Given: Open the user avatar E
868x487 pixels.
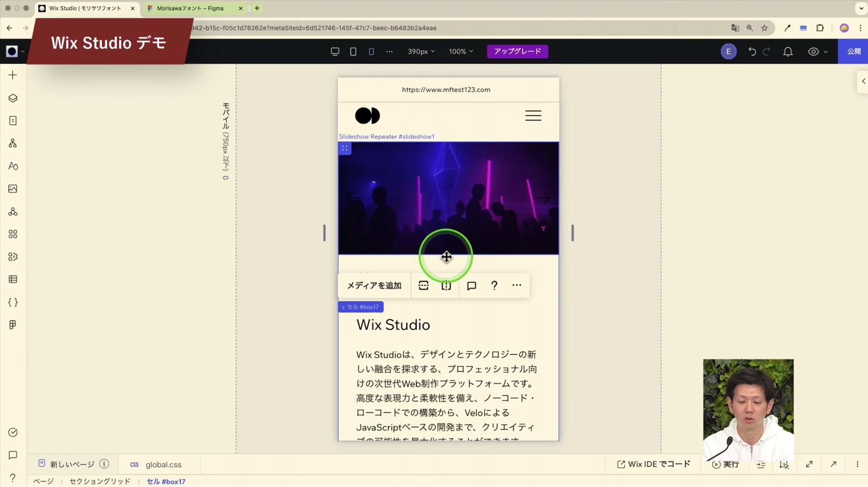Looking at the screenshot, I should (x=728, y=52).
